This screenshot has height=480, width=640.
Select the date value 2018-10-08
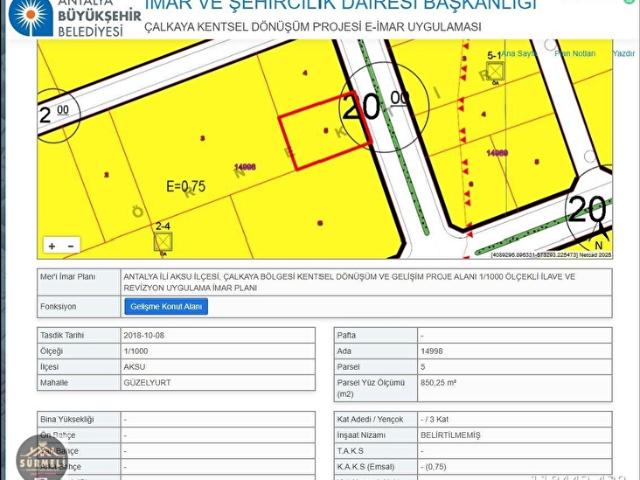144,335
